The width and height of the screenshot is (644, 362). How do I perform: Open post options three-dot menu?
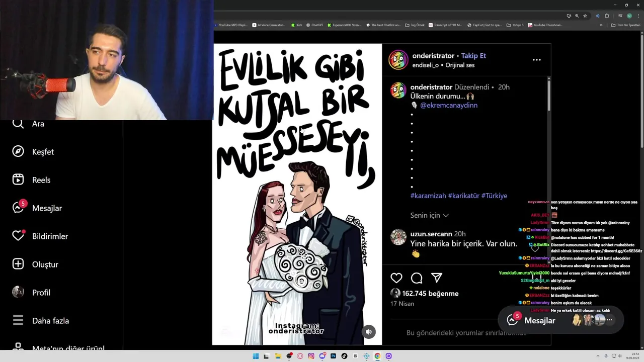tap(537, 60)
